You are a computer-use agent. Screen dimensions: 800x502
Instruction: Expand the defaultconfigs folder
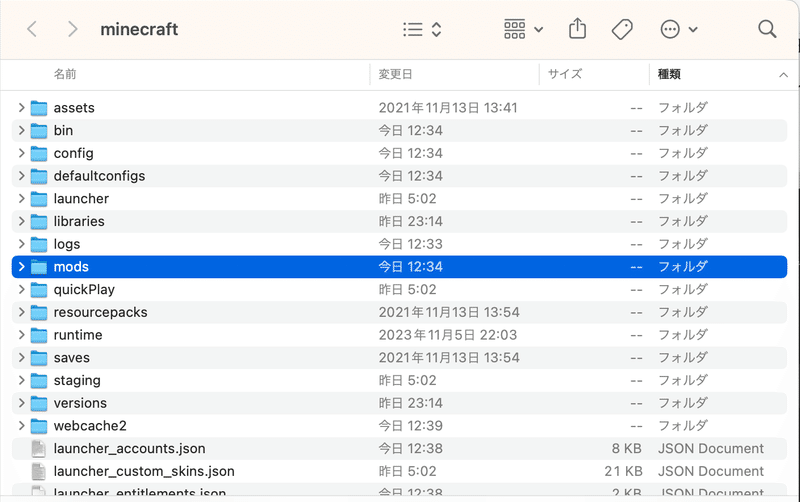tap(21, 176)
